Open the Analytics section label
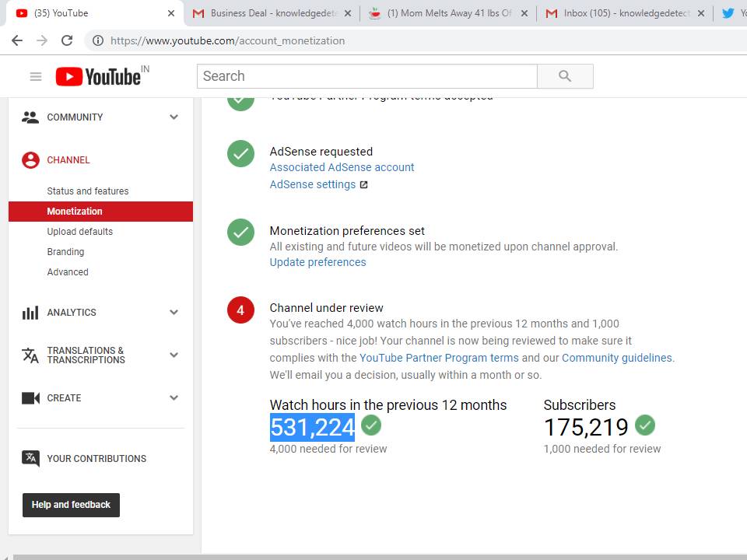Screen dimensions: 747x560 coord(72,313)
